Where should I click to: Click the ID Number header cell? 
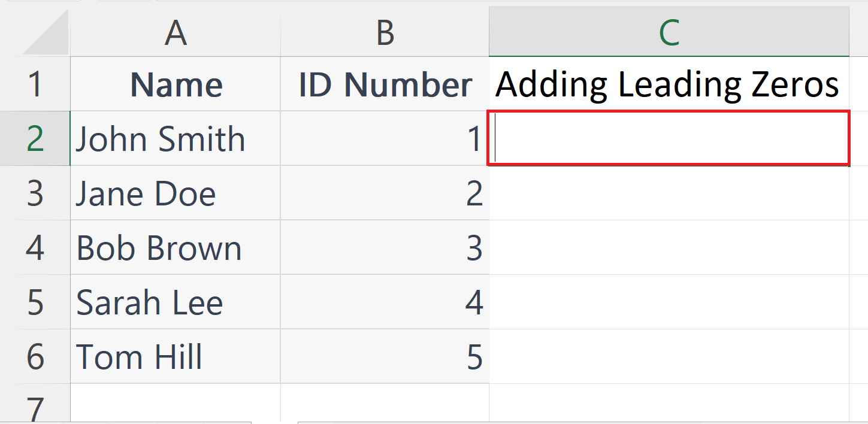coord(384,84)
